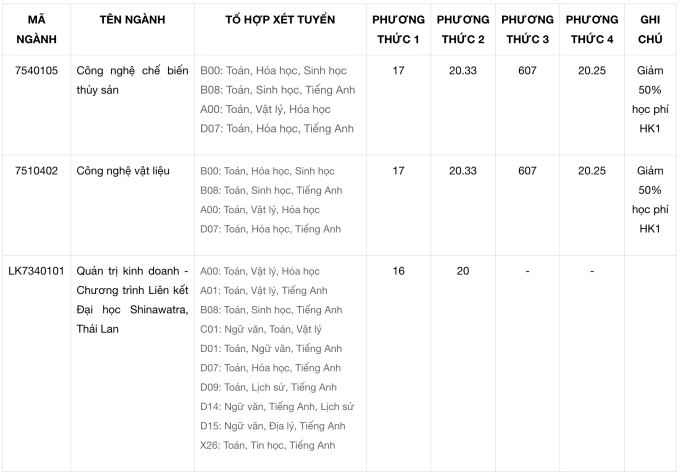Click score 16 in the LK7340101 row
Screen dimensions: 680x476
(x=398, y=271)
